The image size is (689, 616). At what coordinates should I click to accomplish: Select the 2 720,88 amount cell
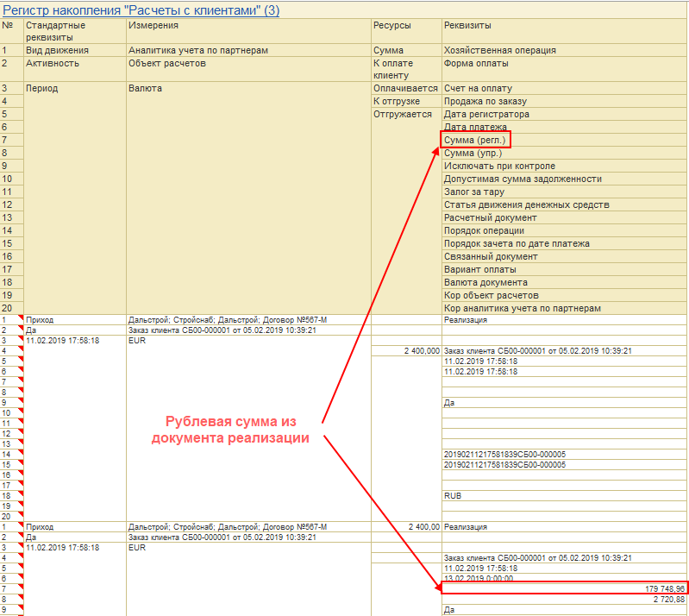pyautogui.click(x=564, y=600)
